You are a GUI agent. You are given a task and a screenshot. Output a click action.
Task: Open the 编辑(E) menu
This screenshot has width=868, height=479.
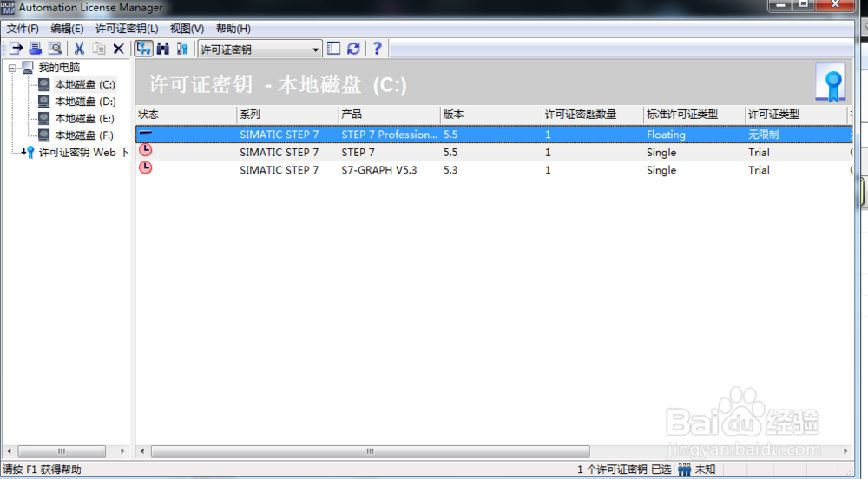pos(67,29)
